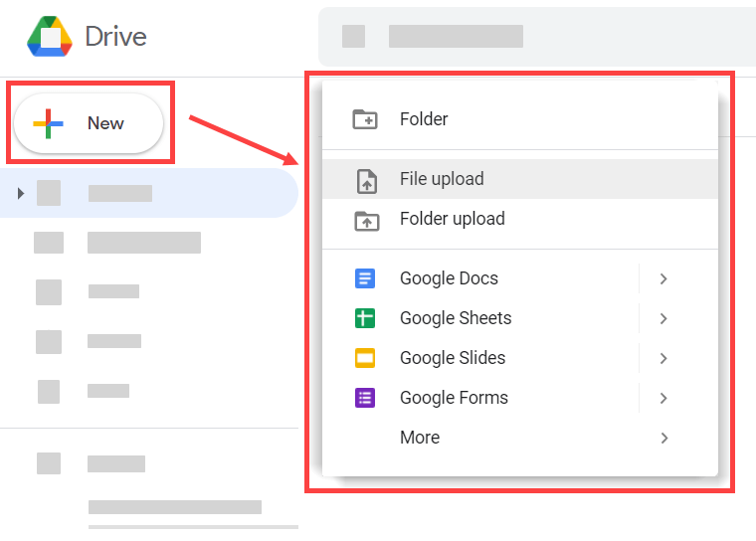Click the Folder upload icon
Screen dimensions: 756x541
click(x=367, y=221)
